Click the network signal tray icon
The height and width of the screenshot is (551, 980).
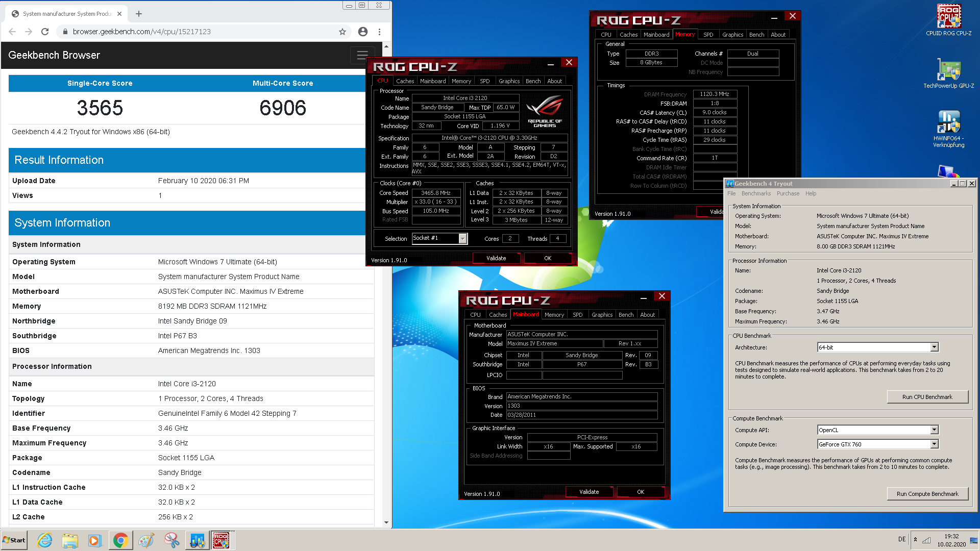tap(926, 540)
